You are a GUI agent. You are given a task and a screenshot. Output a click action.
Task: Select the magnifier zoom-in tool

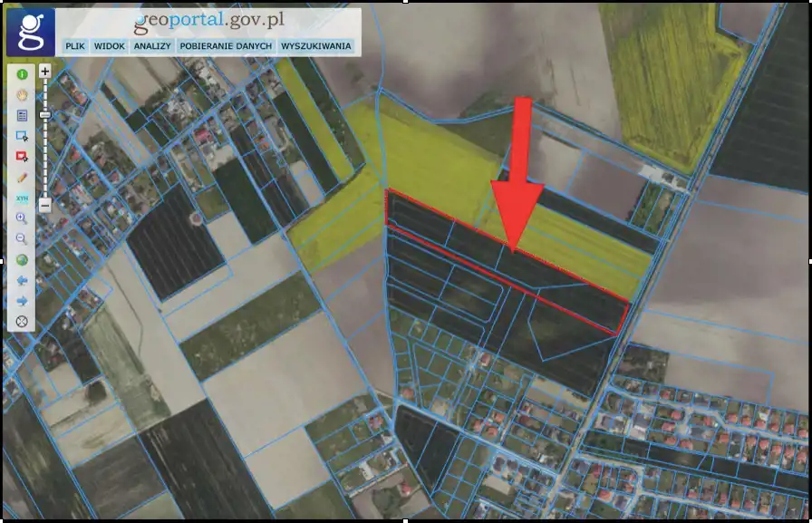pyautogui.click(x=22, y=218)
